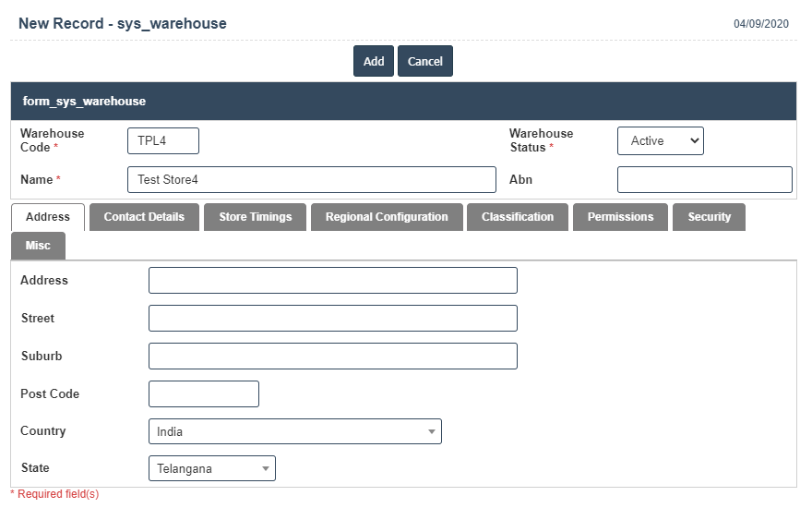Click the Suburb input box
Viewport: 812px width, 508px height.
point(332,356)
